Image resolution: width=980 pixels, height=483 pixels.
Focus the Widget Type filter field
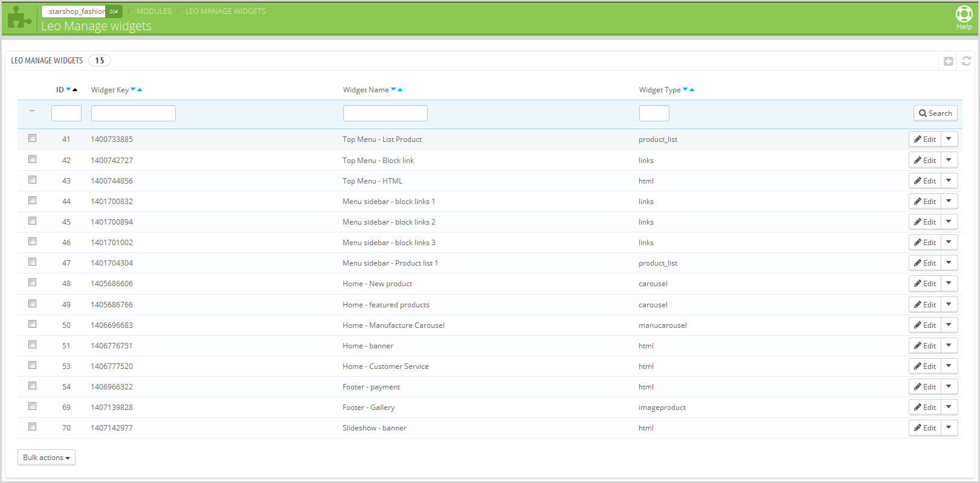(654, 113)
